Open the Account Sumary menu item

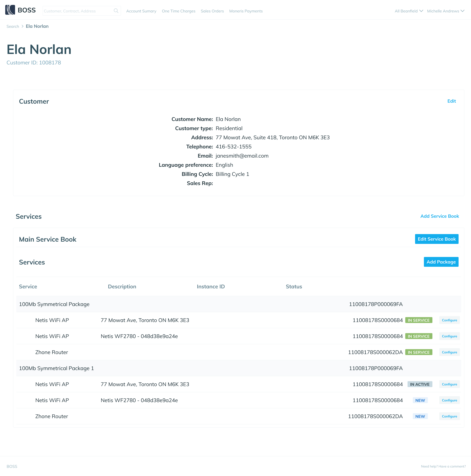[x=141, y=11]
